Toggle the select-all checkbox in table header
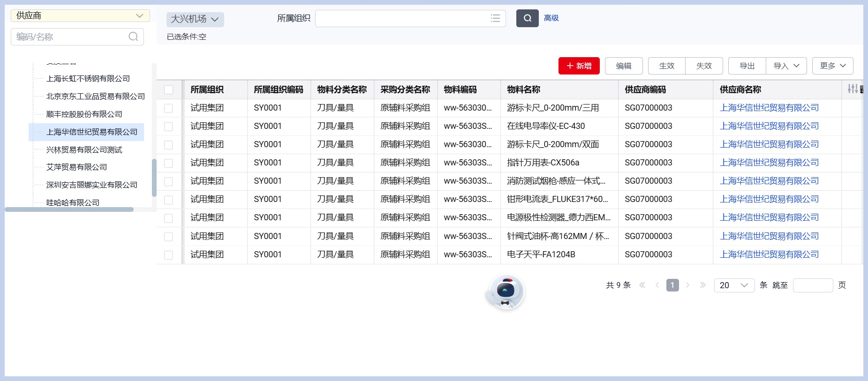The image size is (868, 381). pyautogui.click(x=169, y=90)
